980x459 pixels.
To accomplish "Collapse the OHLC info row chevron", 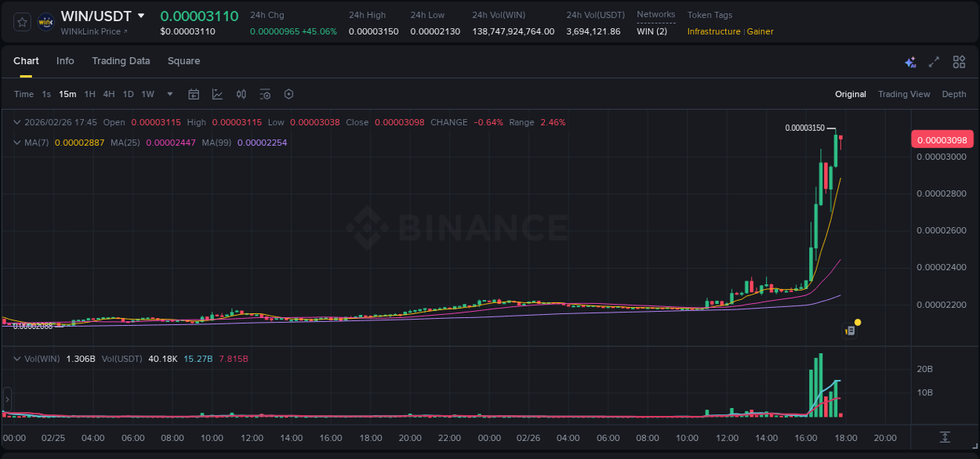I will click(16, 122).
